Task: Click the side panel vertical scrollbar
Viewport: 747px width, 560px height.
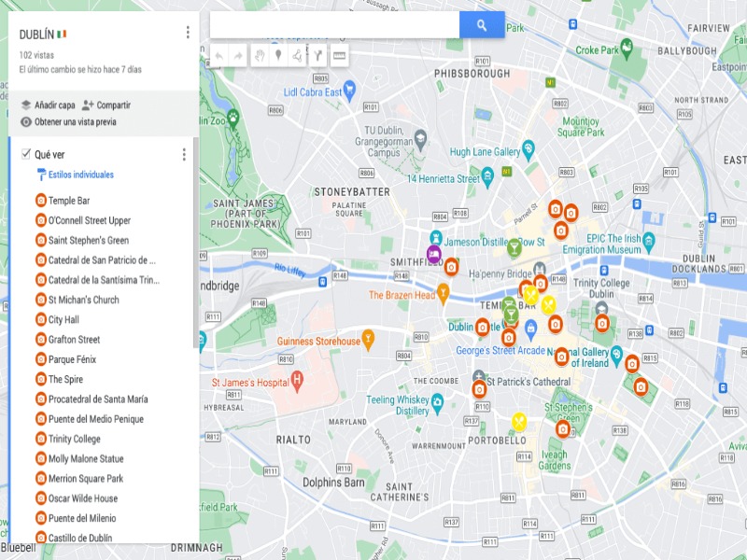Action: [x=196, y=243]
